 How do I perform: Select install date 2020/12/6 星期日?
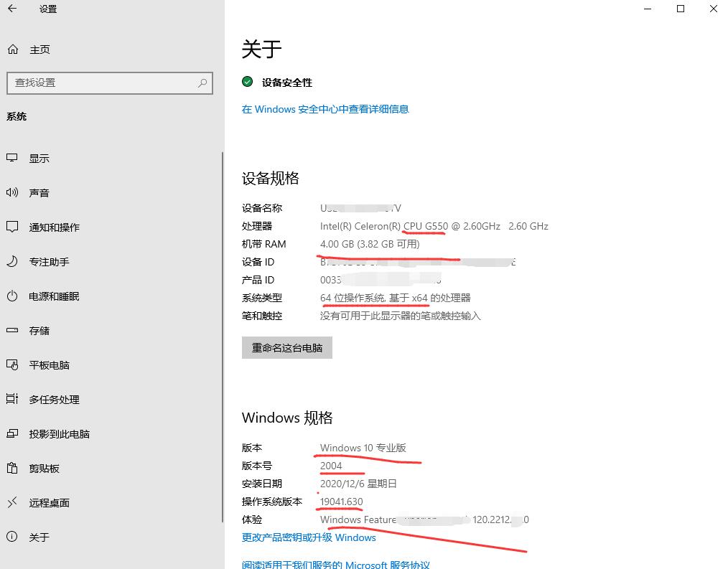[358, 484]
